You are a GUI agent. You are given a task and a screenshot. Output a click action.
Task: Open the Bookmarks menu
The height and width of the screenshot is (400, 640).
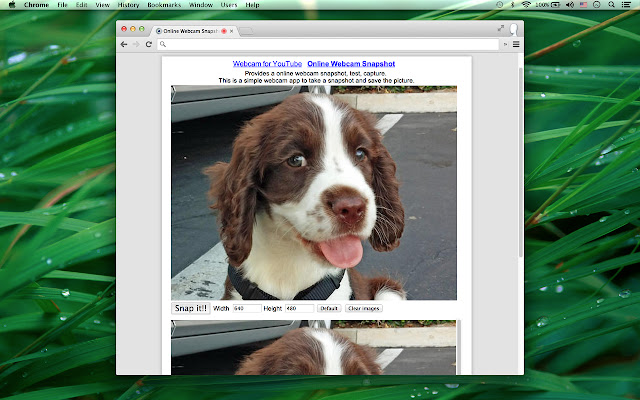[x=164, y=5]
